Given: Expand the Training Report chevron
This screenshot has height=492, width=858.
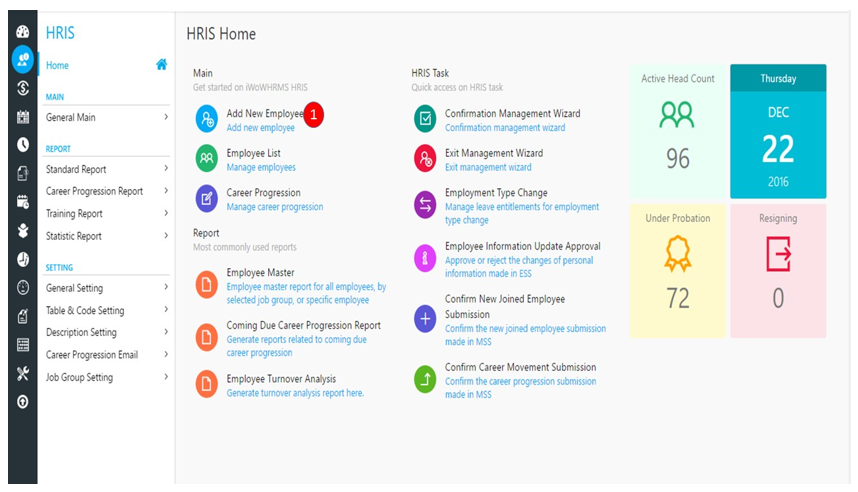Looking at the screenshot, I should (x=166, y=213).
